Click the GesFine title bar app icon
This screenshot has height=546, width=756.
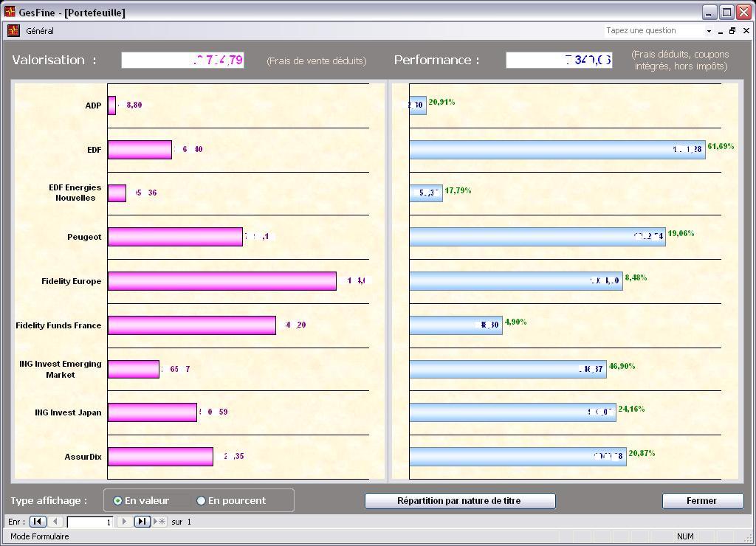coord(10,12)
